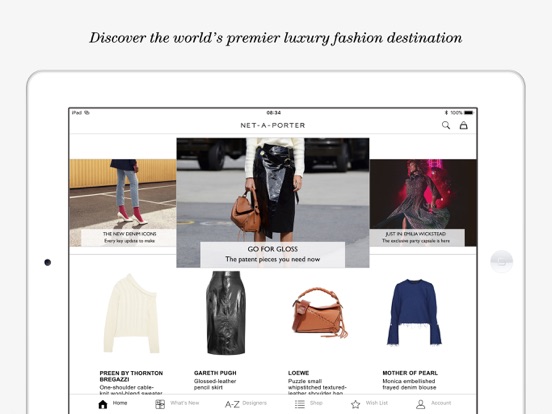Tap the A-Z Designers icon
The width and height of the screenshot is (552, 414).
coord(232,404)
